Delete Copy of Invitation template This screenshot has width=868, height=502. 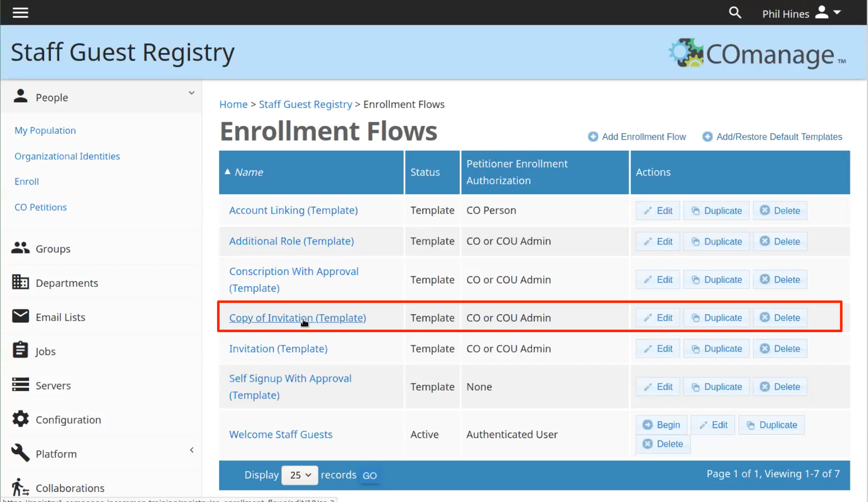[x=780, y=318]
